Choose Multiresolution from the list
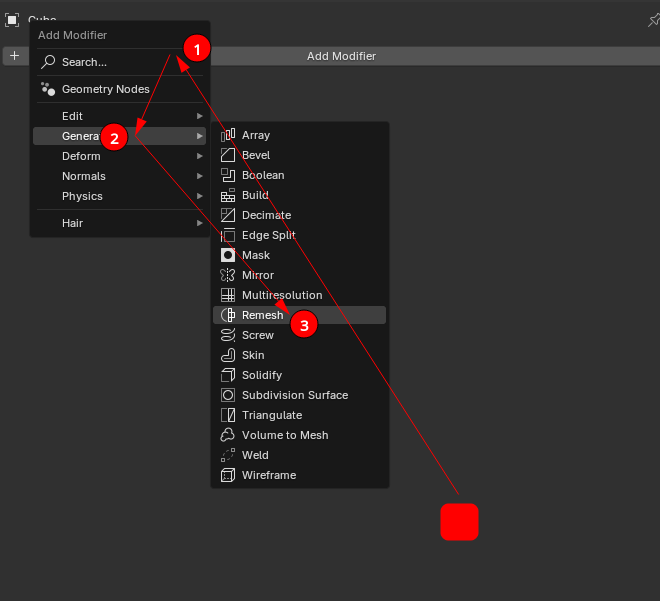Viewport: 660px width, 601px height. (282, 295)
